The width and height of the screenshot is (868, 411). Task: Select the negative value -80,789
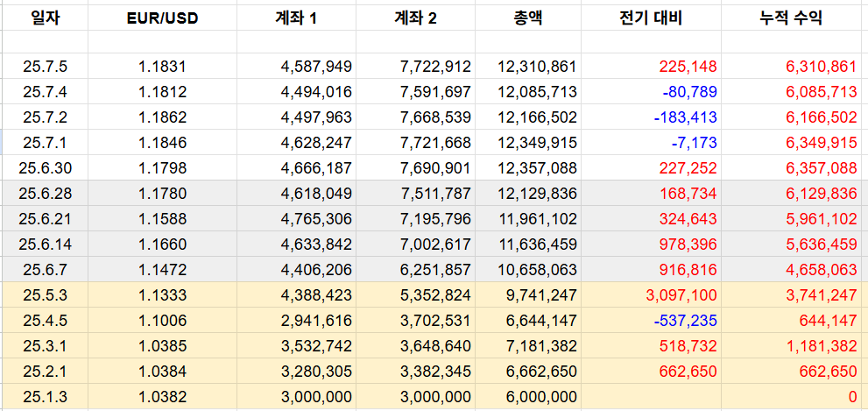point(651,92)
